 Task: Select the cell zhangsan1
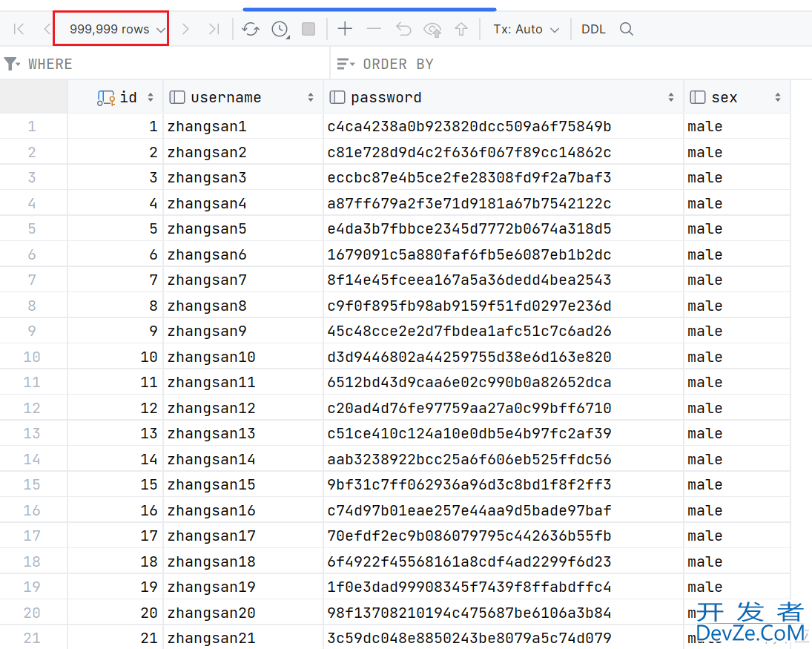(243, 126)
